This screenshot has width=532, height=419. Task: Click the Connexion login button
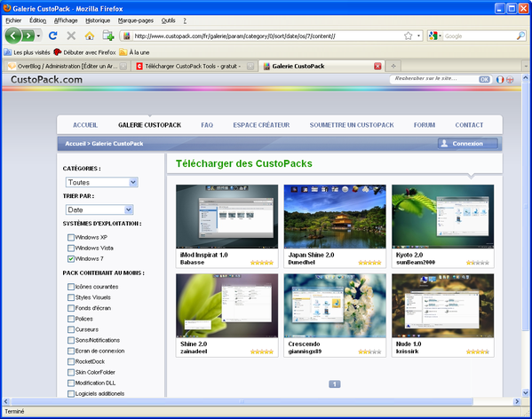pos(468,144)
